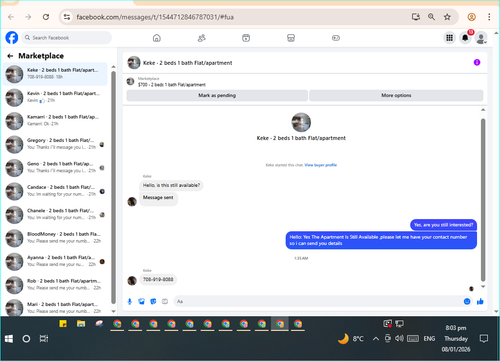Viewport: 500px width, 361px height.
Task: Open the Marketplace storefront icon
Action: pos(291,38)
